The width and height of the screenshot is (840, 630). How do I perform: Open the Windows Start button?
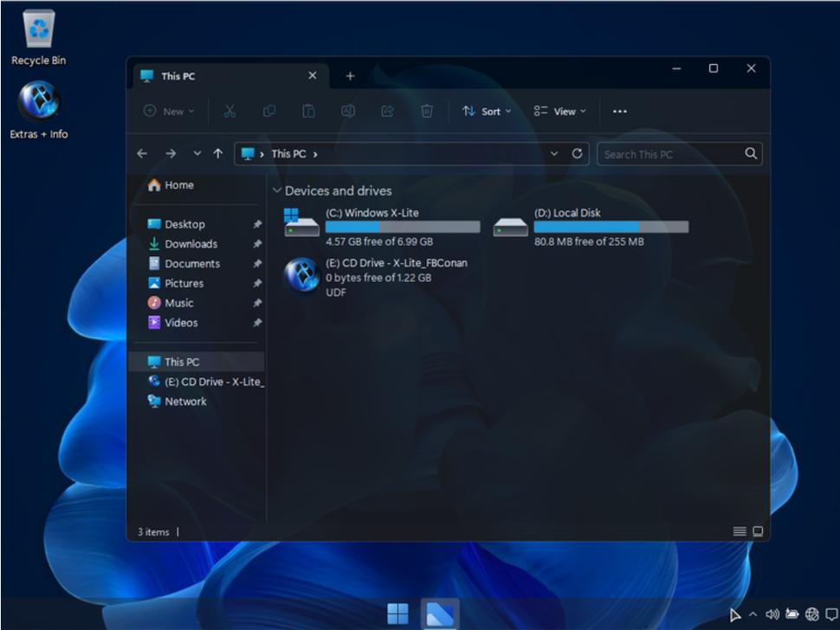[x=397, y=614]
